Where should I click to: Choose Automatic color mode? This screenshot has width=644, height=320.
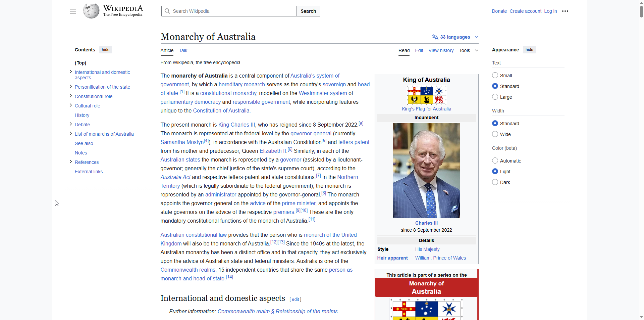pos(495,161)
